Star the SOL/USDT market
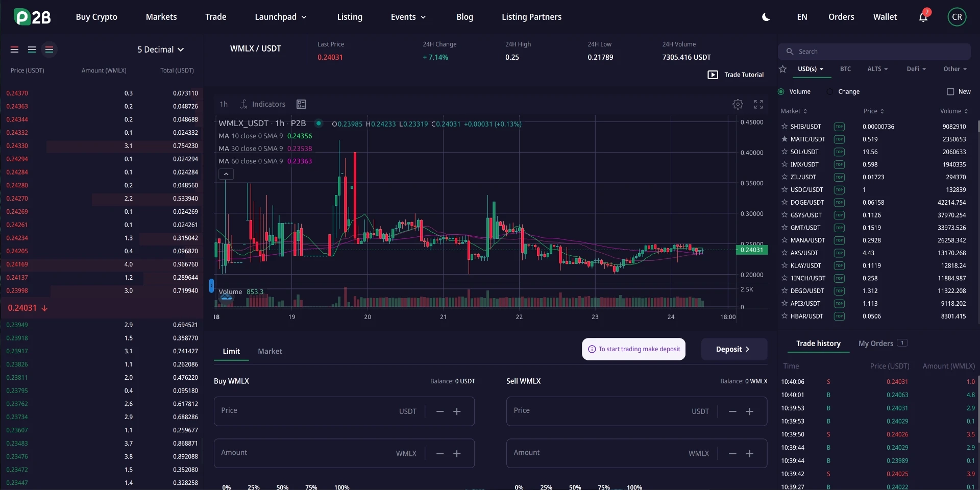The width and height of the screenshot is (980, 490). 785,152
